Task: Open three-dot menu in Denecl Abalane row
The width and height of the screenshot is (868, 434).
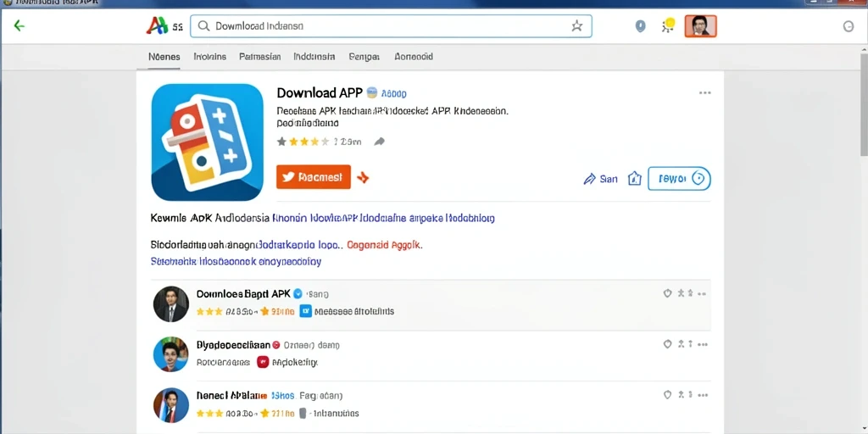Action: [703, 395]
